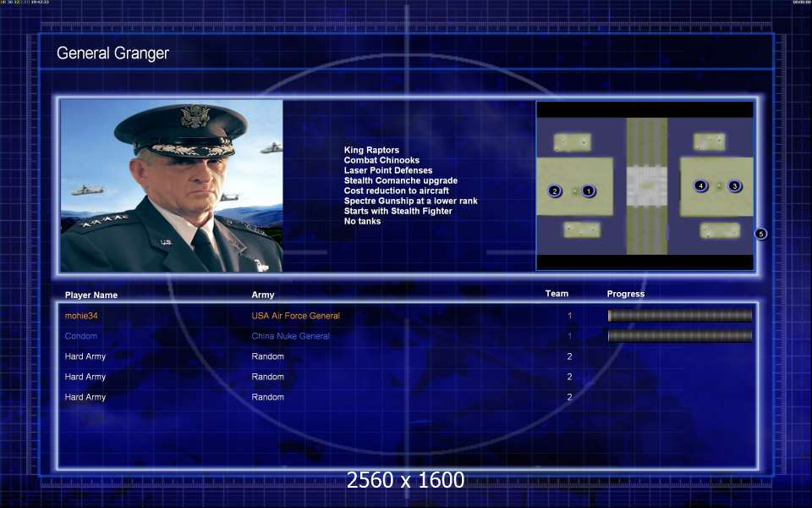Select Starts with Stealth Fighter line

(398, 211)
